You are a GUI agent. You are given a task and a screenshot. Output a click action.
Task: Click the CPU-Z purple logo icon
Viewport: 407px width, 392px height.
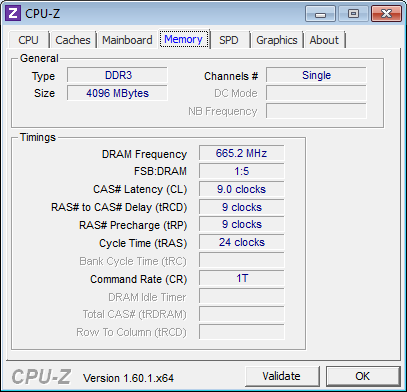click(x=13, y=13)
